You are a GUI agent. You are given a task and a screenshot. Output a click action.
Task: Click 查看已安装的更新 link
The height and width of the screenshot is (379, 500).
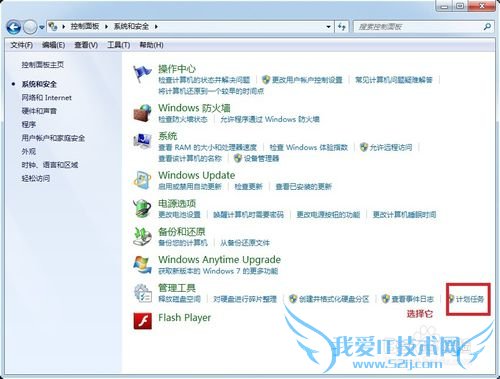coord(303,186)
